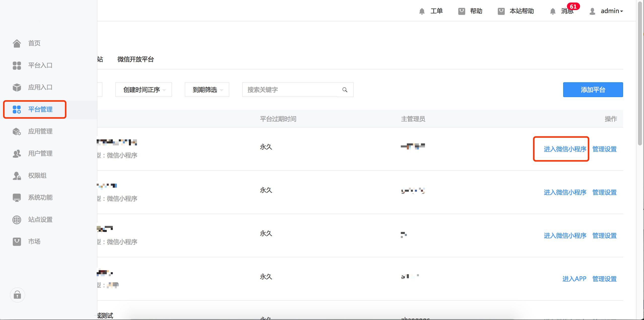Click the magnifier search icon

pos(345,90)
